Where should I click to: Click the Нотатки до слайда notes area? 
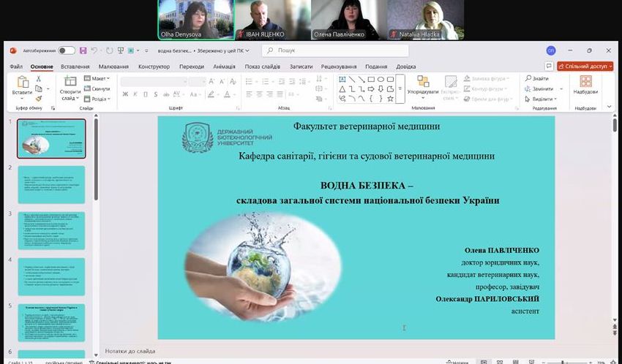(x=130, y=351)
